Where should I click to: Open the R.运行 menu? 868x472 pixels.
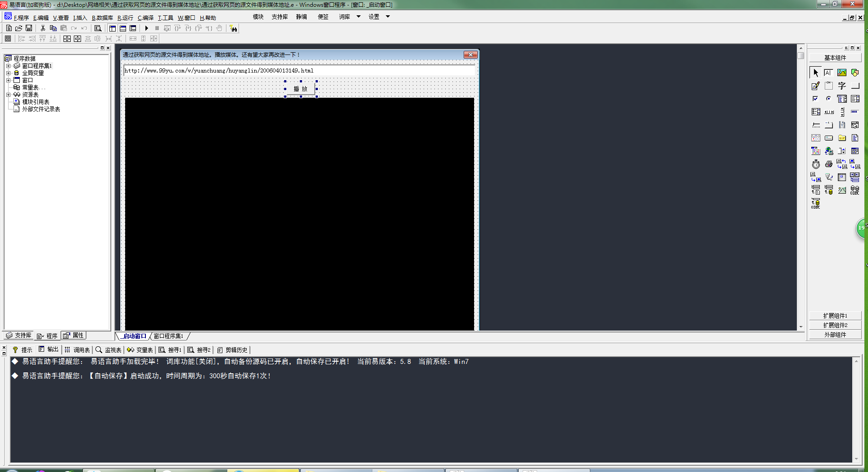pos(125,18)
